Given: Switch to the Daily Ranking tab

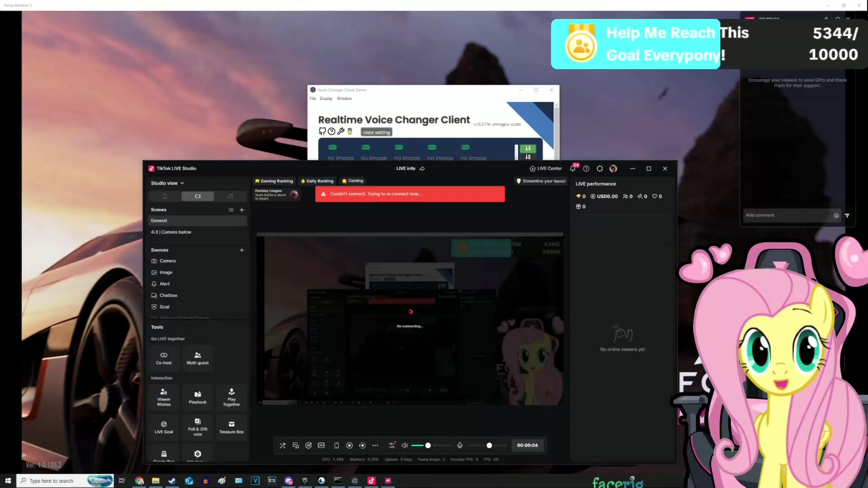Looking at the screenshot, I should pyautogui.click(x=317, y=181).
